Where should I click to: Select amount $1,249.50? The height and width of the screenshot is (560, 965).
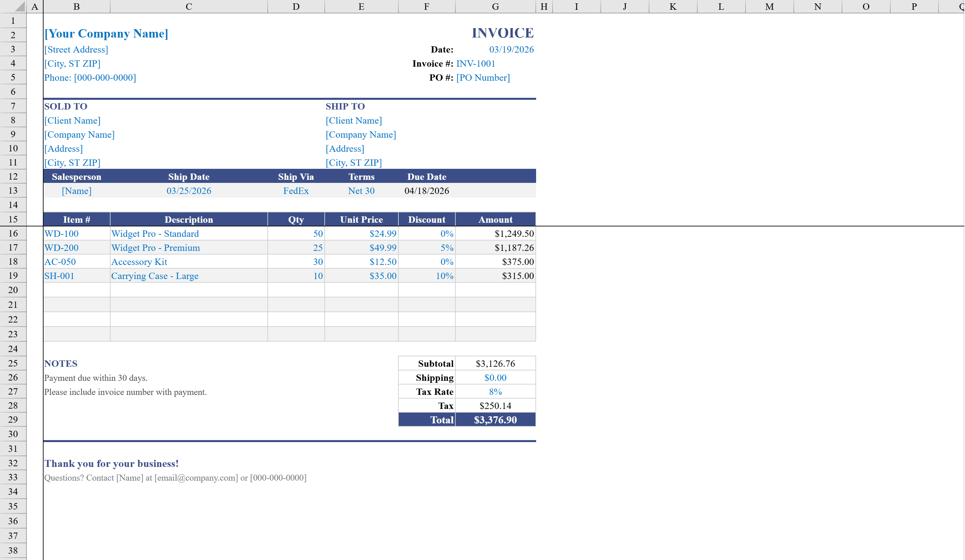[x=496, y=233]
